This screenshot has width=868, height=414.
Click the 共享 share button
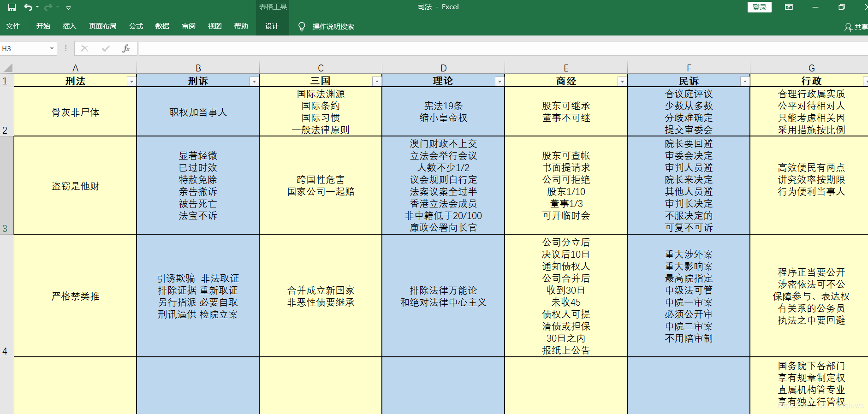pyautogui.click(x=856, y=27)
